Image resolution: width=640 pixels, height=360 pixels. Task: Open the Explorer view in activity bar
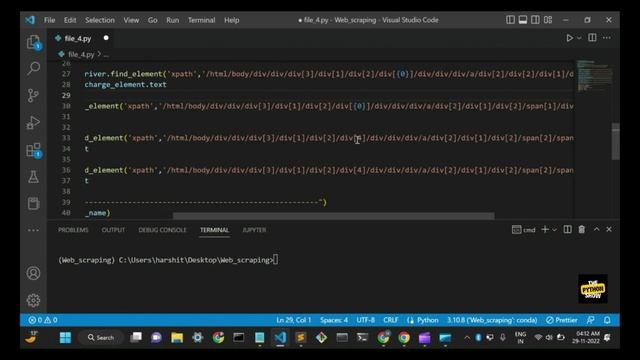pyautogui.click(x=33, y=42)
